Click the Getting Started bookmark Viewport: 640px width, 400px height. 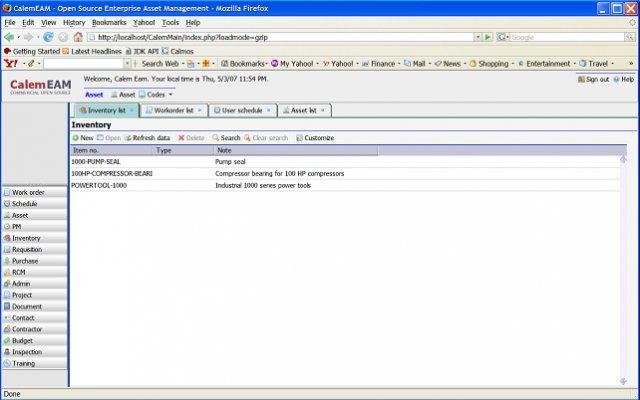pos(32,51)
